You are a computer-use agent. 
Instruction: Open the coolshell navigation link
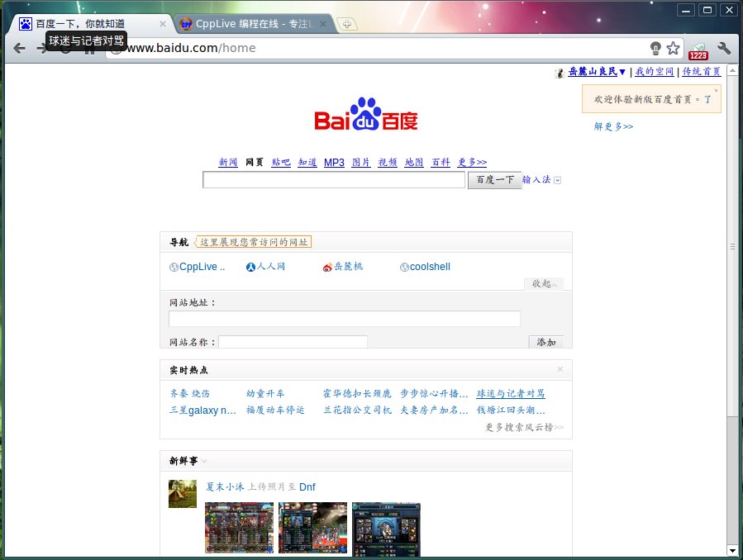click(x=430, y=267)
